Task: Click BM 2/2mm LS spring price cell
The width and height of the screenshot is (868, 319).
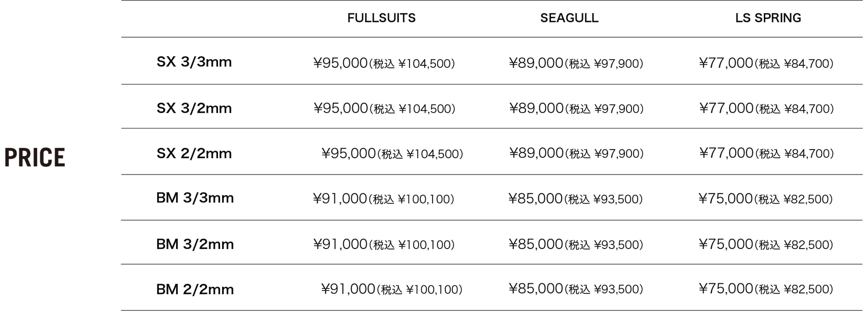Action: coord(766,289)
